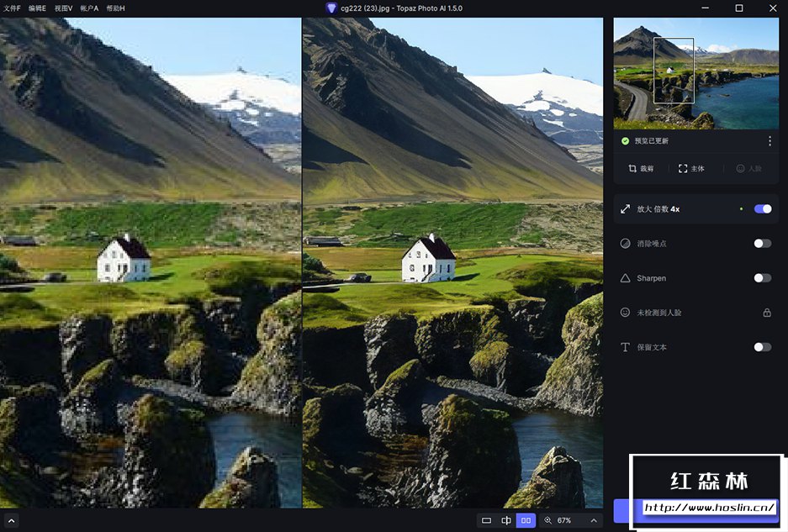Select the 裁剪 crop tool
The height and width of the screenshot is (532, 788).
pyautogui.click(x=641, y=169)
